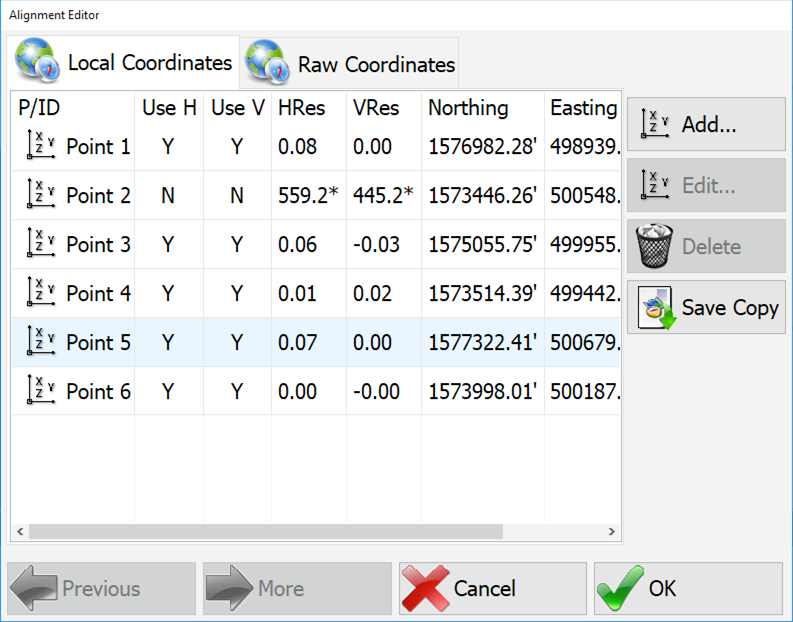This screenshot has height=622, width=793.
Task: Select the Point 4 row label
Action: tap(98, 294)
